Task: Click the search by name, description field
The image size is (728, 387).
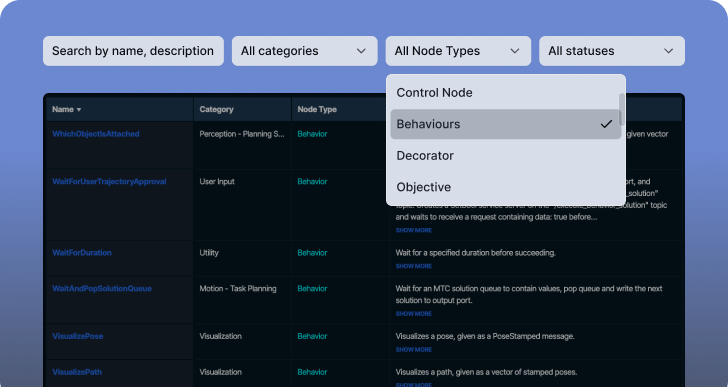Action: coord(133,51)
